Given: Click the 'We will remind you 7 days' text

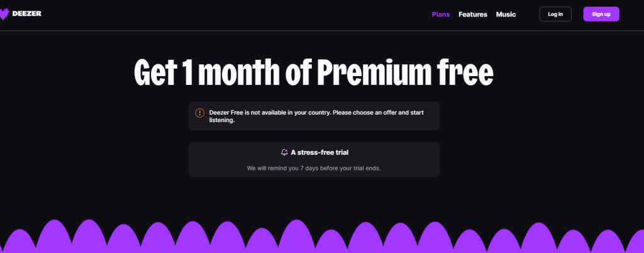Looking at the screenshot, I should 314,168.
